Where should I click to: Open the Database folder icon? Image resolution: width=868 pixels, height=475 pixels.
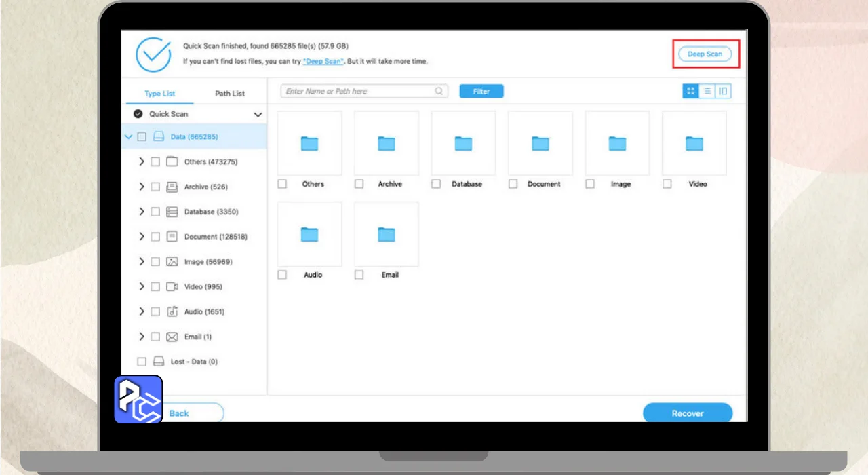click(463, 143)
